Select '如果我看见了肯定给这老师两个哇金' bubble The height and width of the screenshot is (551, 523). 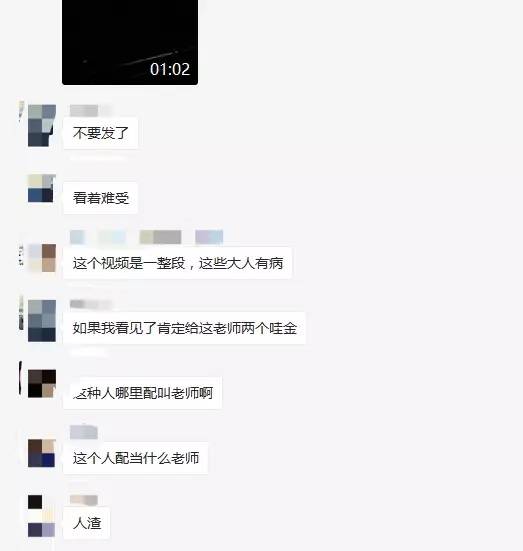(185, 328)
